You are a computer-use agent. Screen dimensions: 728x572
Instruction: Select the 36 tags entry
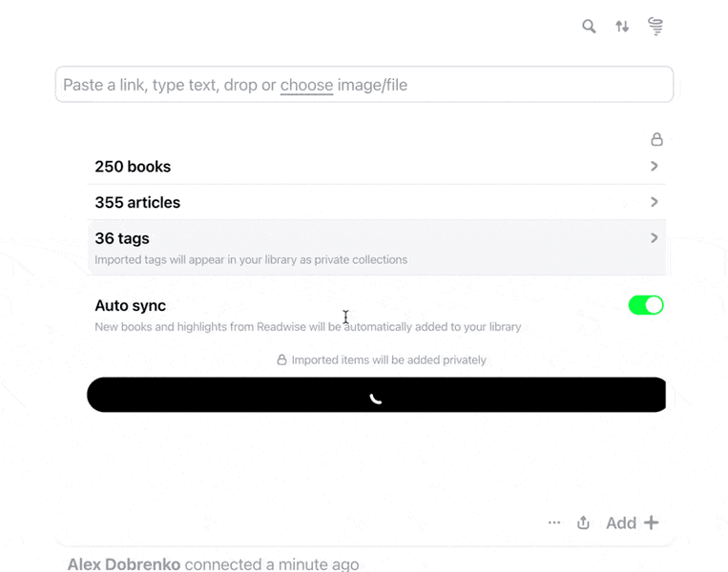pyautogui.click(x=122, y=238)
